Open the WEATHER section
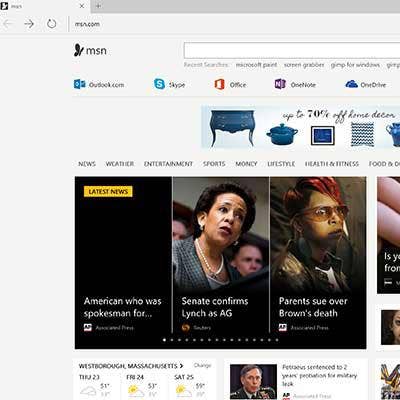 pyautogui.click(x=120, y=164)
